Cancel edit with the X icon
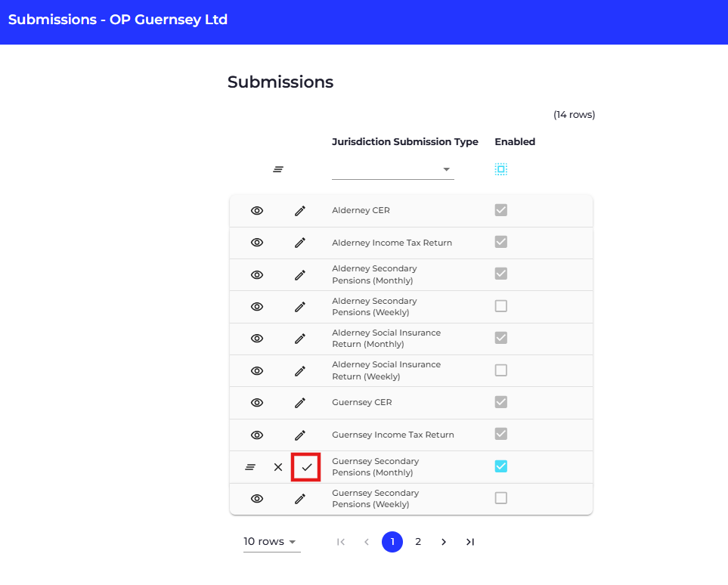The width and height of the screenshot is (728, 585). [x=278, y=467]
